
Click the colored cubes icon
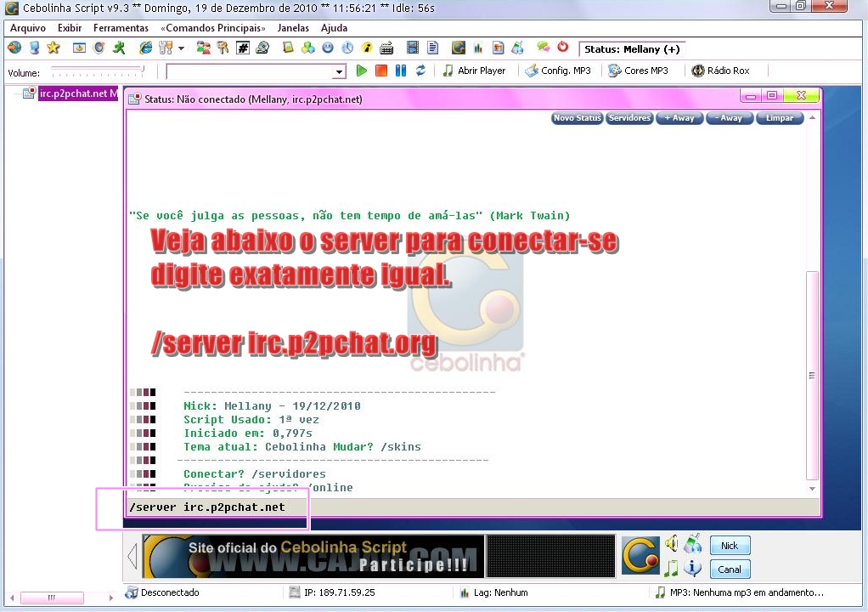point(307,48)
